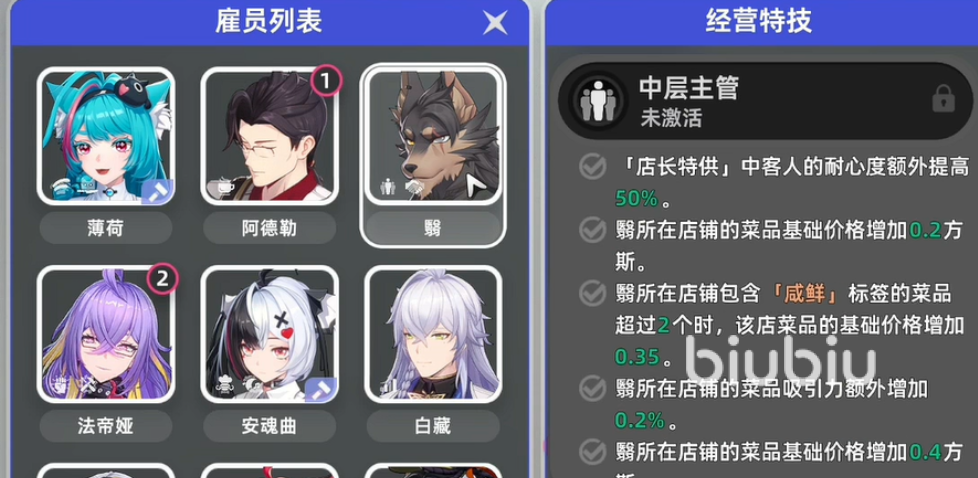The image size is (978, 478).
Task: Click the pencil badge on 安魂曲 portrait
Action: coord(321,389)
